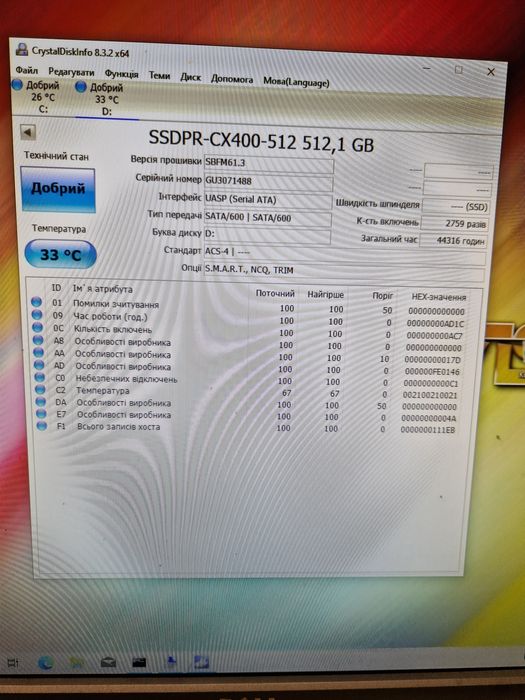Image resolution: width=525 pixels, height=700 pixels.
Task: Click the interface field UASP (Serial ATA)
Action: click(x=267, y=200)
